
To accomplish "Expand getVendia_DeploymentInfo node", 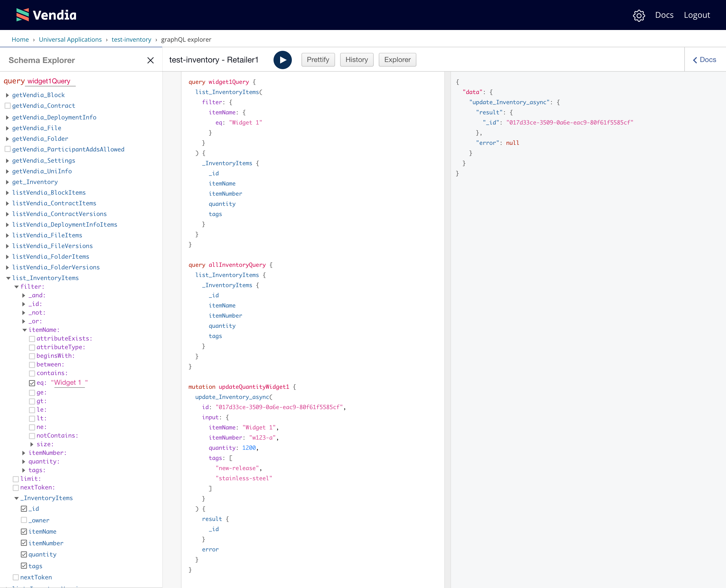I will click(7, 118).
